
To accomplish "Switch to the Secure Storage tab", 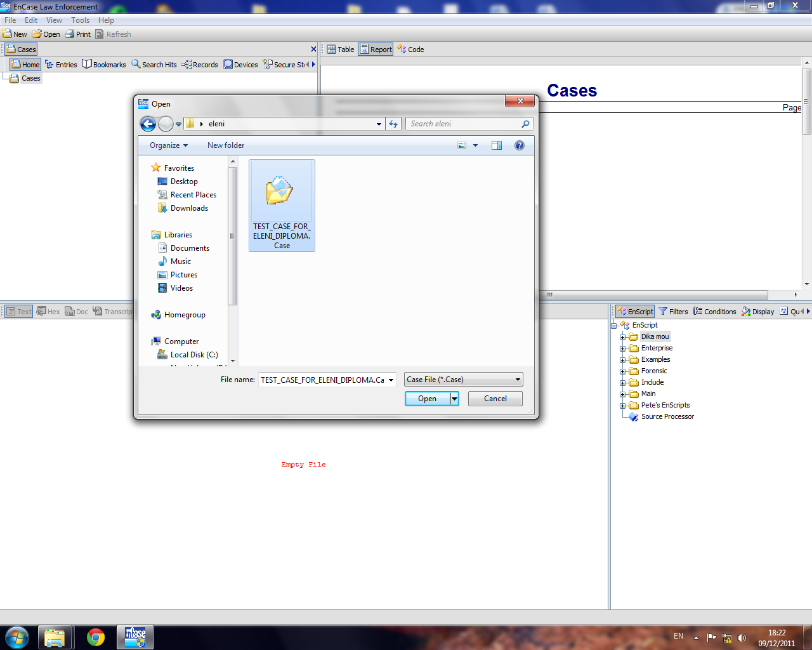I will pyautogui.click(x=284, y=65).
